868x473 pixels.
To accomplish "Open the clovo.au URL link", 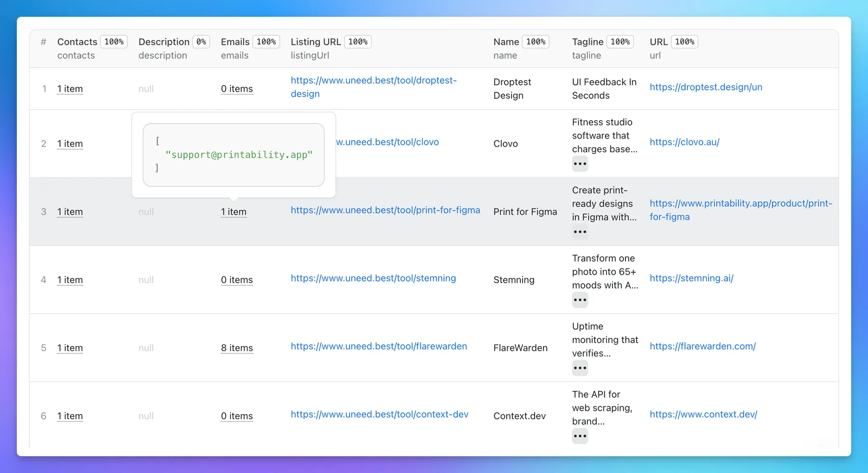I will tap(684, 142).
